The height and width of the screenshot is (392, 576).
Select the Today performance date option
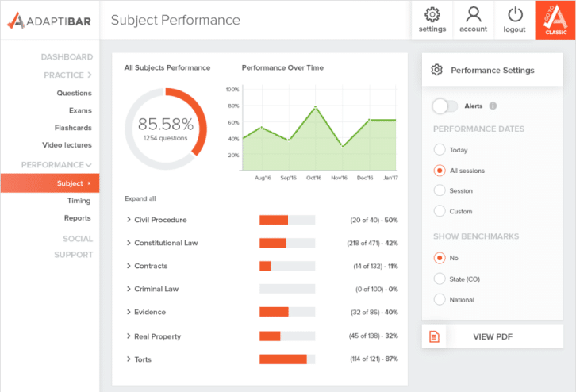coord(440,149)
